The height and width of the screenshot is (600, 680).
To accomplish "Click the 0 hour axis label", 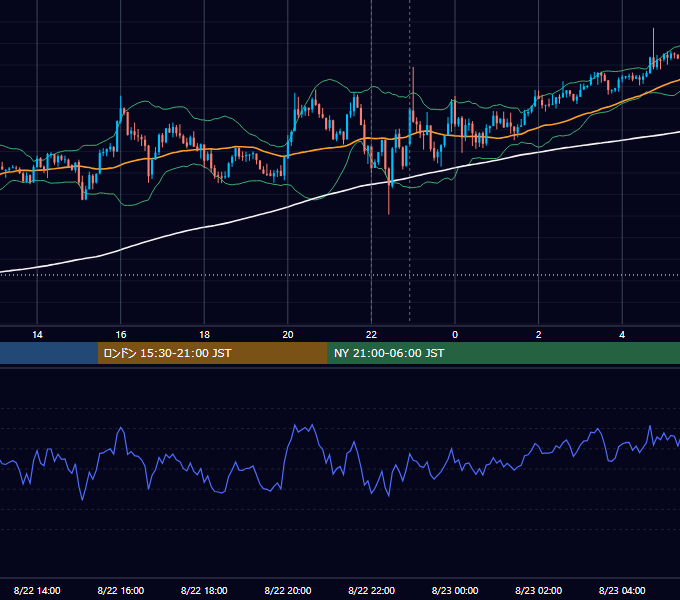I will (455, 335).
